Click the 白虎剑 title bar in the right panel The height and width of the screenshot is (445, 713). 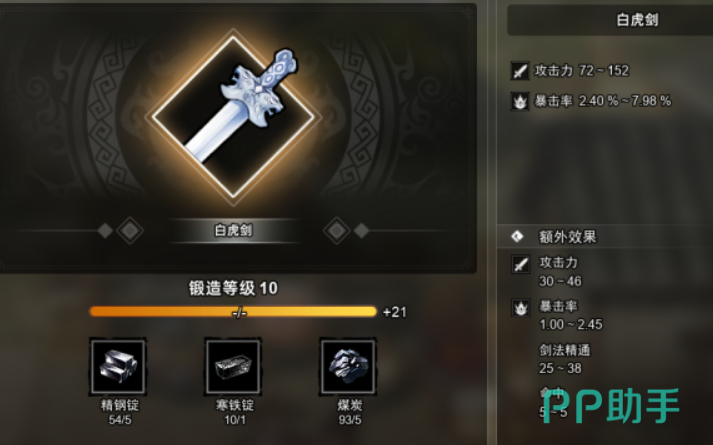pos(610,20)
